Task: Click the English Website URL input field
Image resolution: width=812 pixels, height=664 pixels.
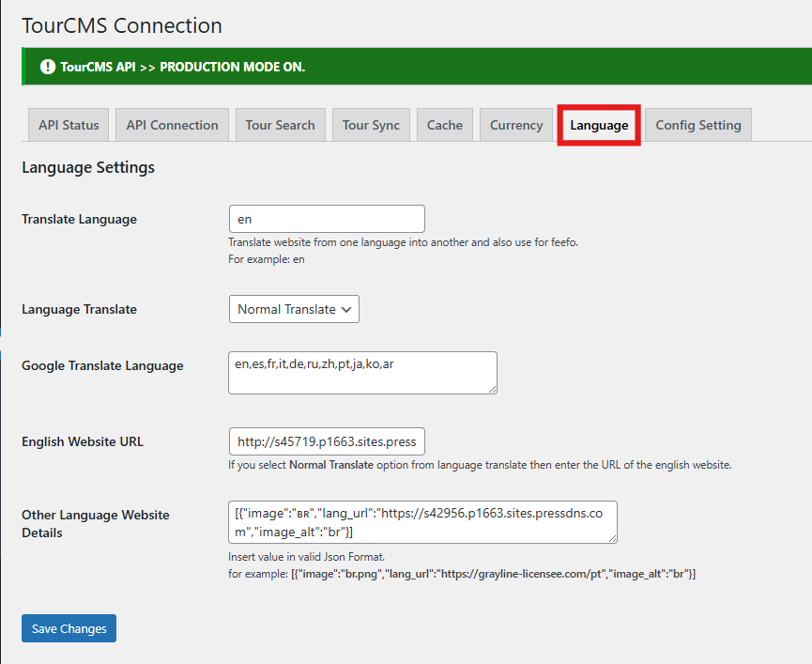Action: [x=327, y=441]
